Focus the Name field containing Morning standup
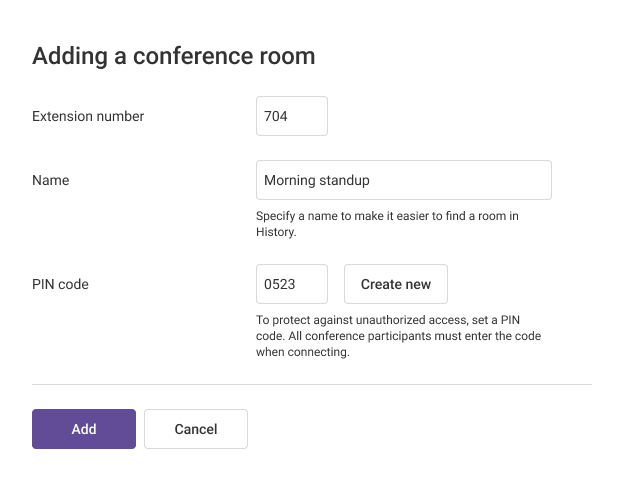 [403, 180]
